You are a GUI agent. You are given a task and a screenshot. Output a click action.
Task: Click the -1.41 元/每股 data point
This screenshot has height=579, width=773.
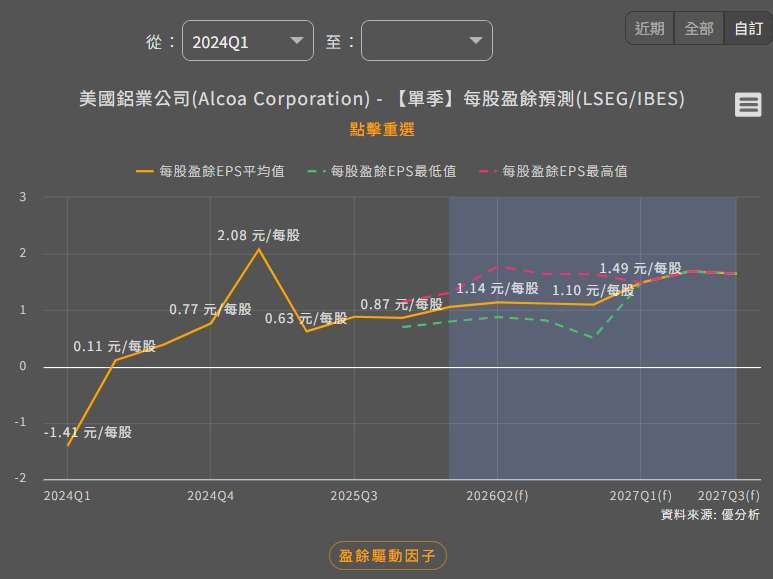tap(68, 445)
